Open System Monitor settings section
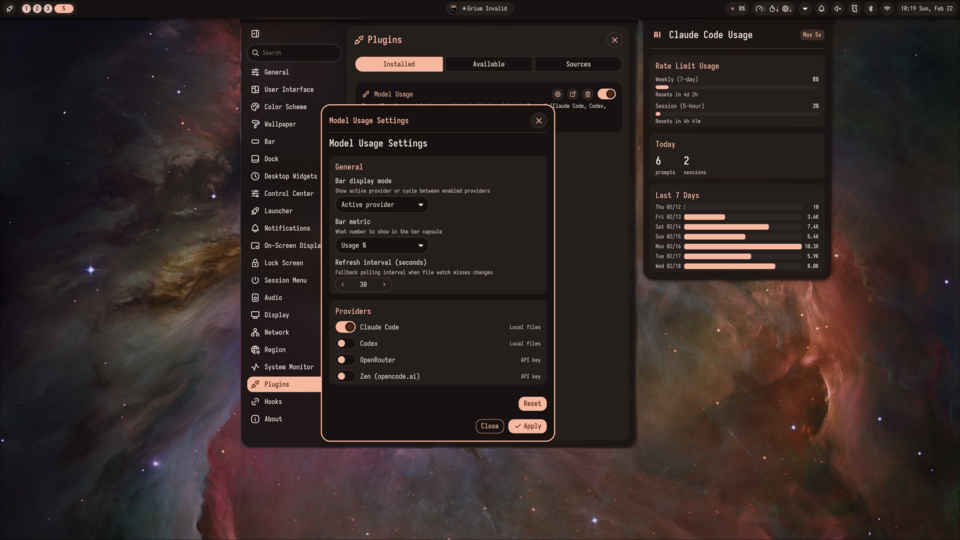 click(x=284, y=367)
